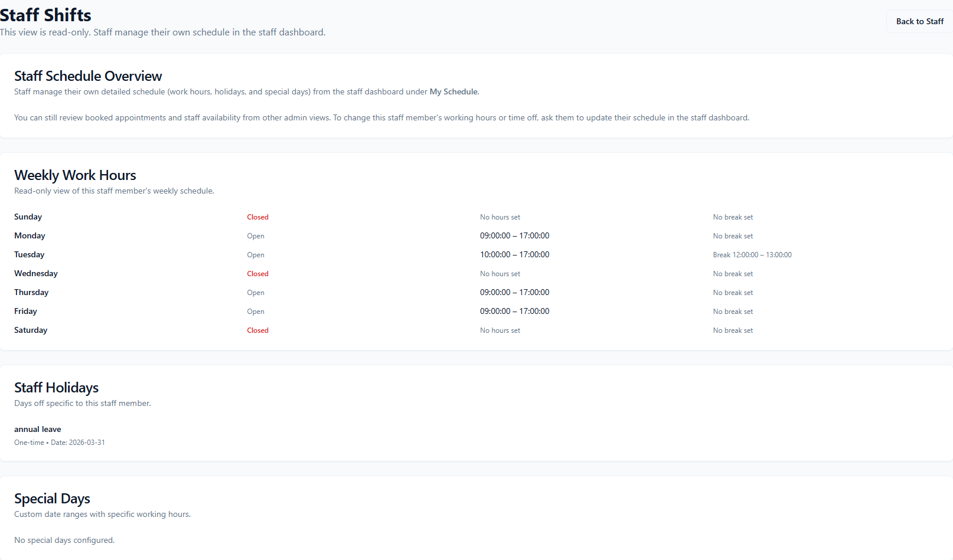Select the annual leave holiday entry

click(x=38, y=430)
